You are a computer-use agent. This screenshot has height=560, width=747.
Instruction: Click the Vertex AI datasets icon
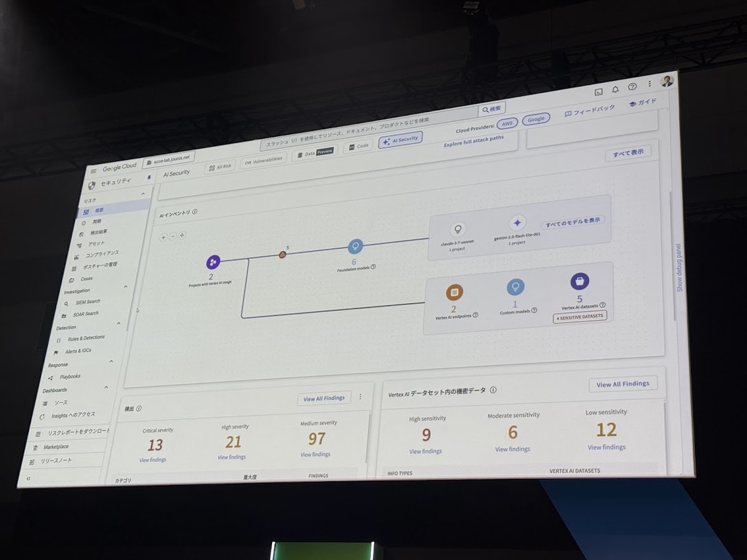coord(580,282)
